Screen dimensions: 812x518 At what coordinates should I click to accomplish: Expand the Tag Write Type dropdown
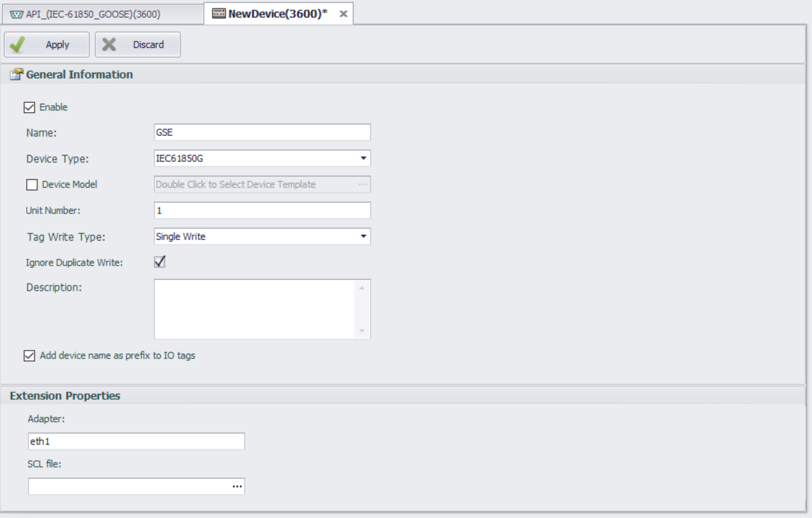tap(363, 236)
